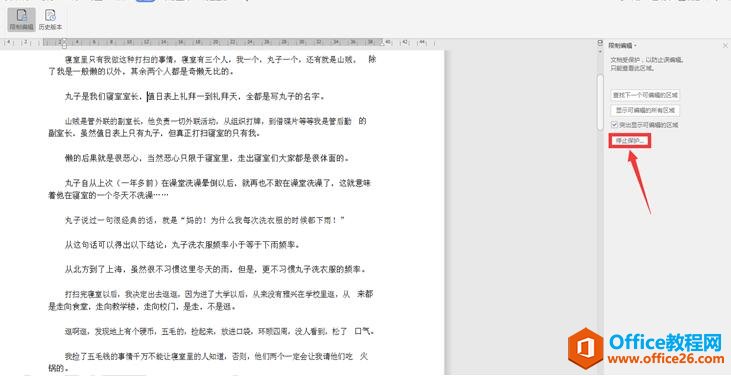
Task: Click the Office教程网 watermark text
Action: (665, 342)
